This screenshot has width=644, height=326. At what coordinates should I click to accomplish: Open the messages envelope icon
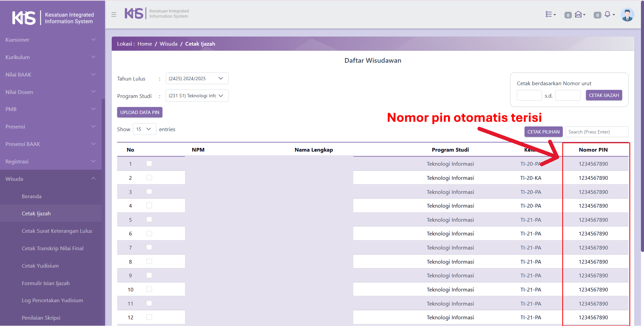[x=579, y=14]
